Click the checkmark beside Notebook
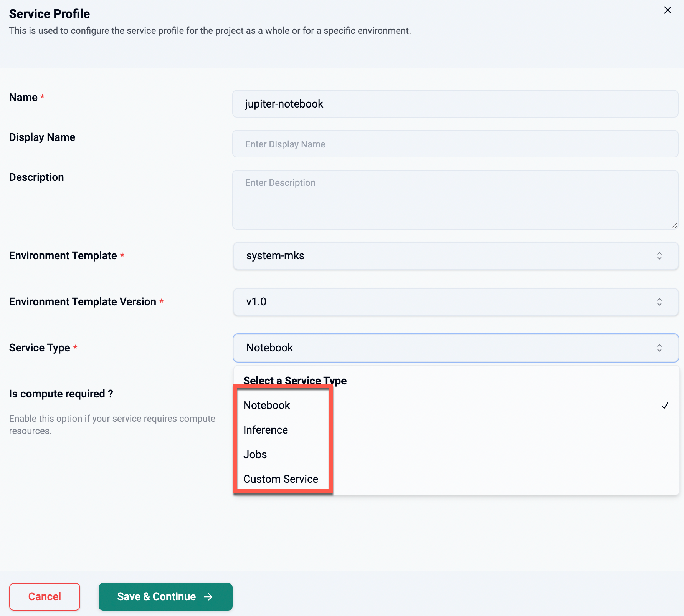Screen dimensions: 684x616 [665, 406]
